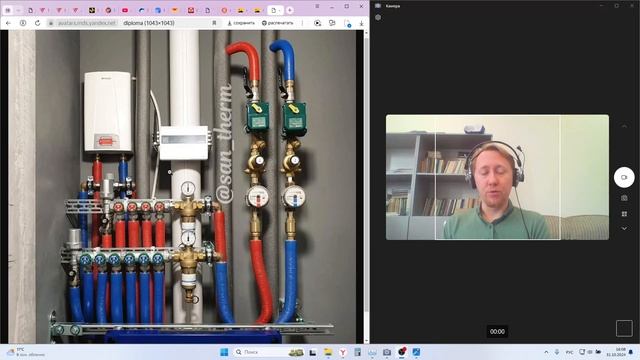Select the barcode scan mode in Camera app
The height and width of the screenshot is (360, 640).
[x=624, y=214]
